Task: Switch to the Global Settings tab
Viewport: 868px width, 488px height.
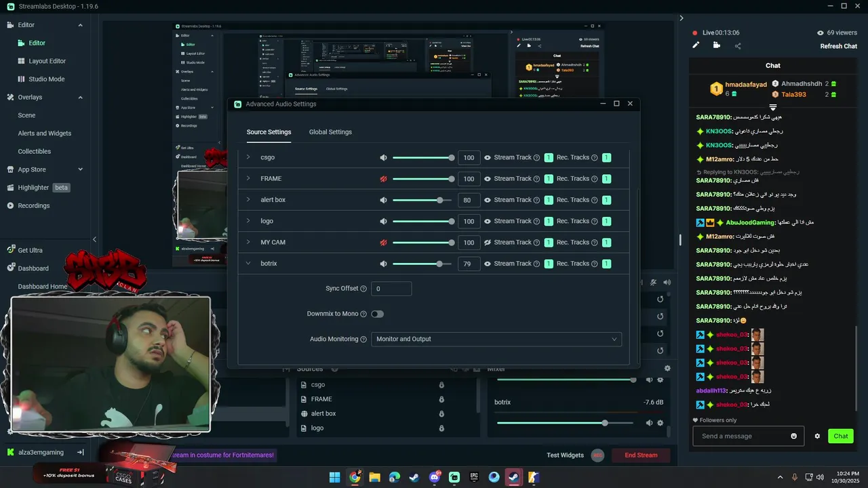Action: [330, 132]
